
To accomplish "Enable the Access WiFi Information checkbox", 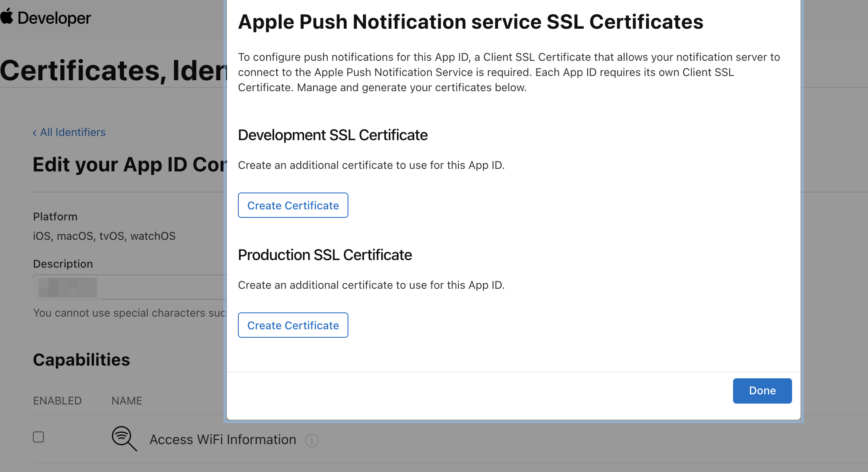I will coord(38,437).
